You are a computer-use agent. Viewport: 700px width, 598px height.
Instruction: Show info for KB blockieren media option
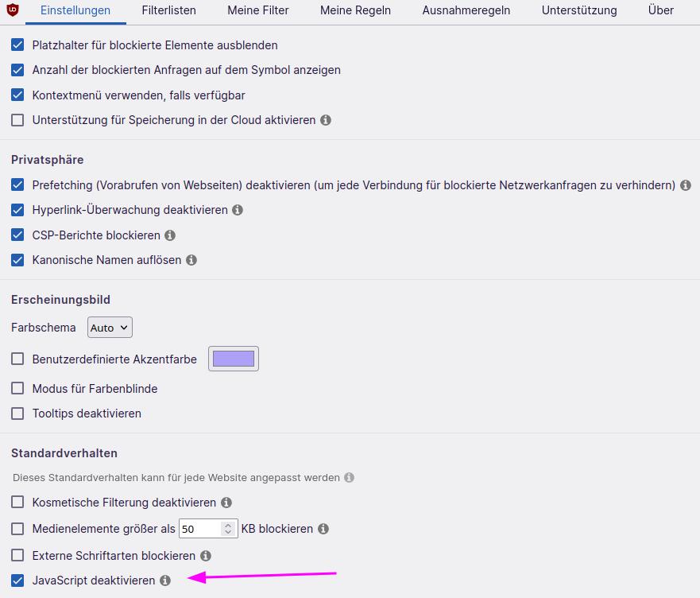[323, 529]
